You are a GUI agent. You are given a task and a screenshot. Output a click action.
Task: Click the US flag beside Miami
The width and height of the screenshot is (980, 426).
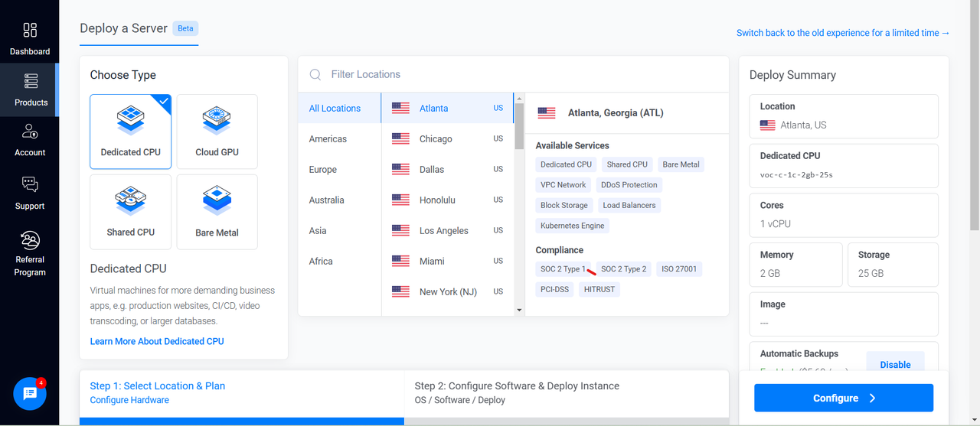pos(400,262)
